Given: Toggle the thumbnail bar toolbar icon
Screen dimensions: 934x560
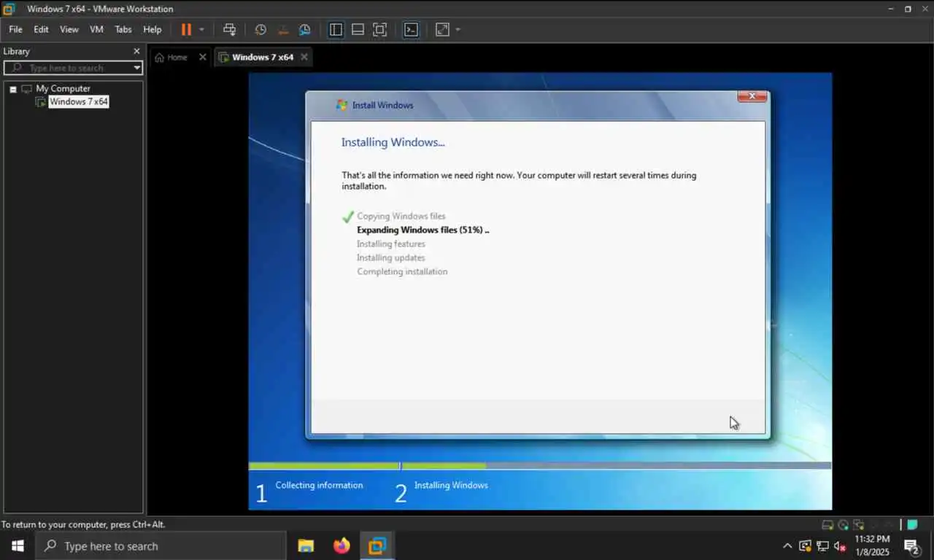Looking at the screenshot, I should [358, 30].
